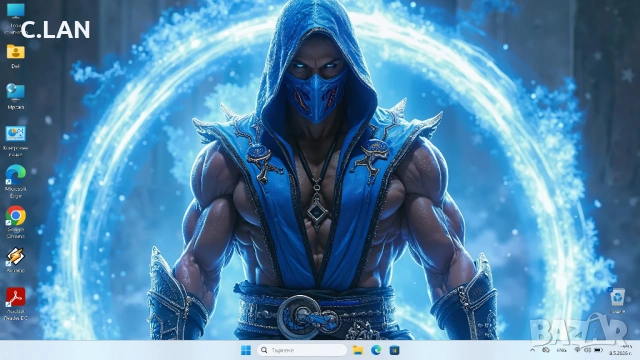Open the Windows Start menu
The image size is (640, 360).
click(x=246, y=350)
